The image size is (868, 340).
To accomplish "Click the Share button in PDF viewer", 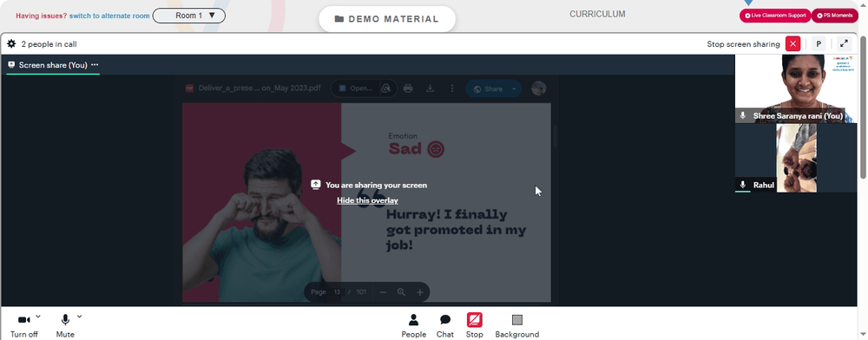I will click(x=487, y=88).
